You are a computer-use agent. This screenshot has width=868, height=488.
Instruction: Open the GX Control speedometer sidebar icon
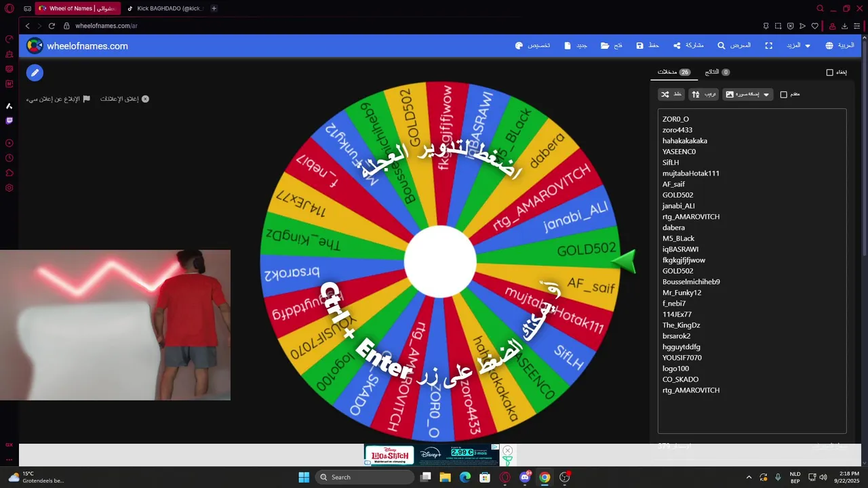coord(9,39)
